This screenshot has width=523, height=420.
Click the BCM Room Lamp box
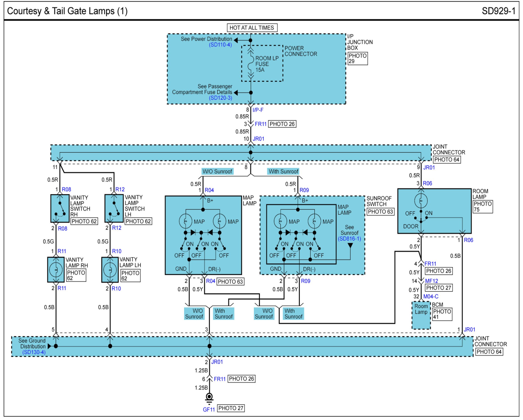click(x=421, y=315)
